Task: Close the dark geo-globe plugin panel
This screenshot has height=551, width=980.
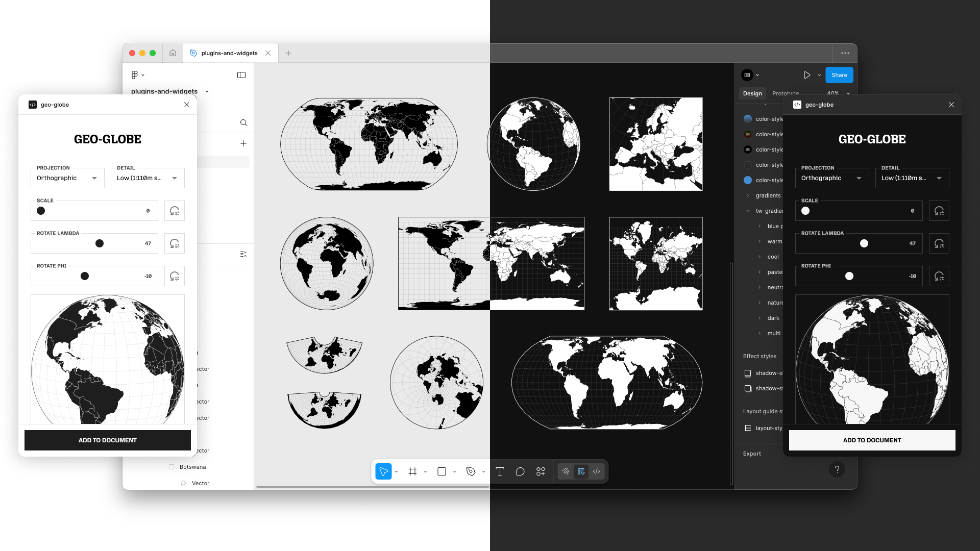Action: point(951,105)
